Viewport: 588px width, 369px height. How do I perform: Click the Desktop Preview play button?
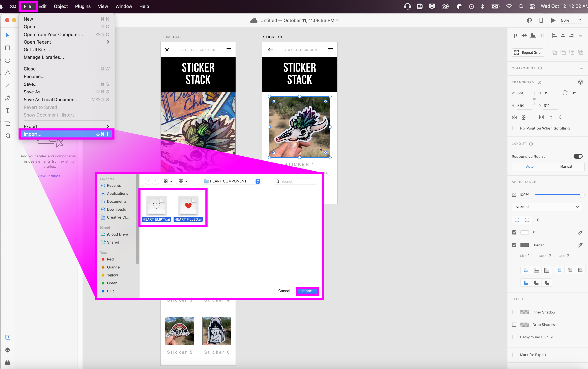click(x=553, y=20)
